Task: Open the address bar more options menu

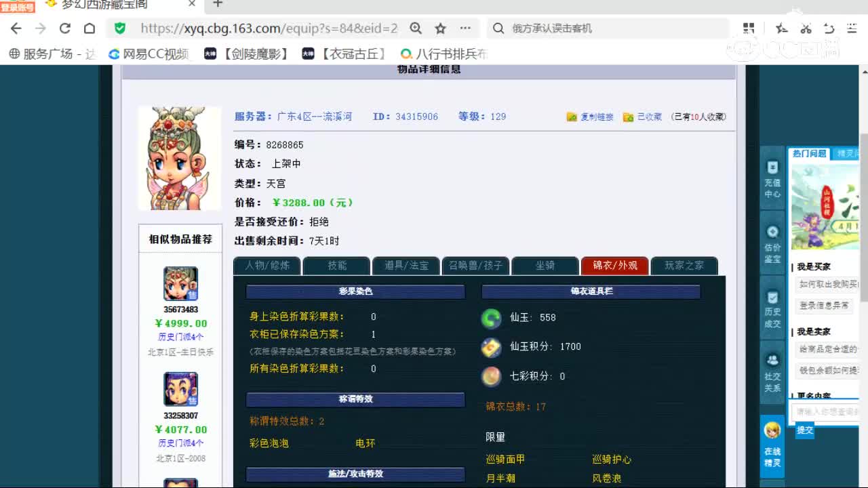Action: pos(465,28)
